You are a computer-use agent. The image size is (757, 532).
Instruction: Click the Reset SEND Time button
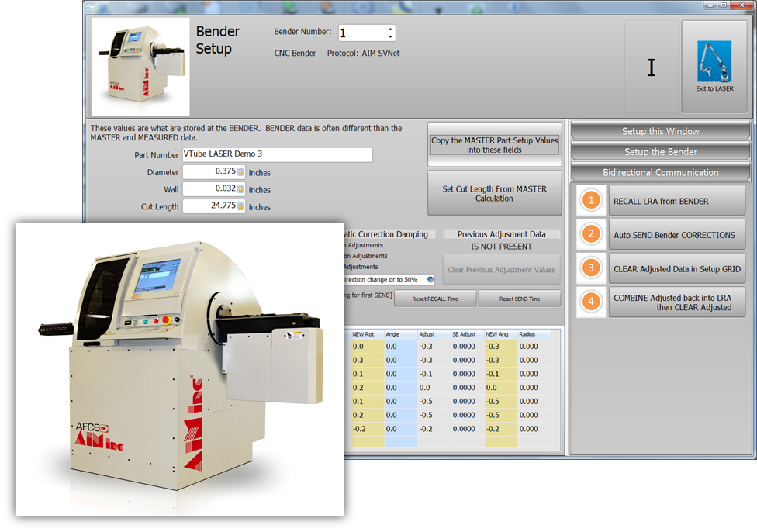tap(520, 299)
